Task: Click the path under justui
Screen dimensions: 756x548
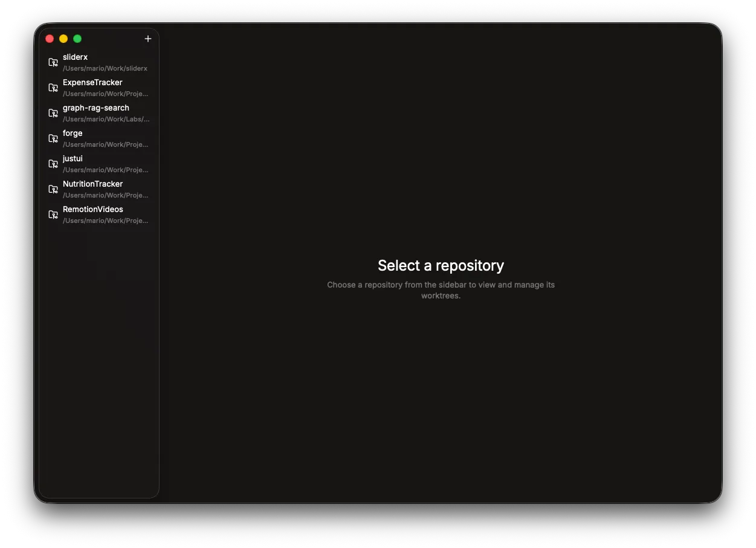Action: tap(106, 170)
